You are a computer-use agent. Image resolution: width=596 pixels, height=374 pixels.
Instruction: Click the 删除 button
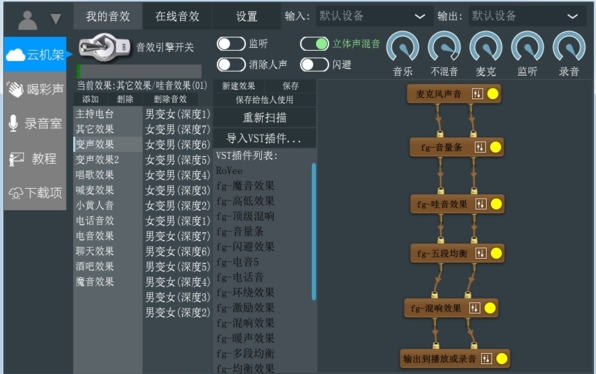click(125, 100)
